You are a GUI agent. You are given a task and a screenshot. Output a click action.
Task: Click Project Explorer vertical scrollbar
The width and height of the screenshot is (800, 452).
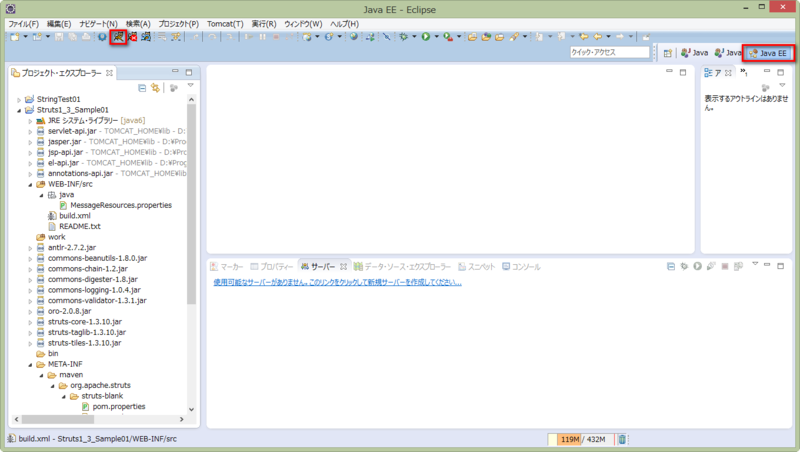(191, 204)
